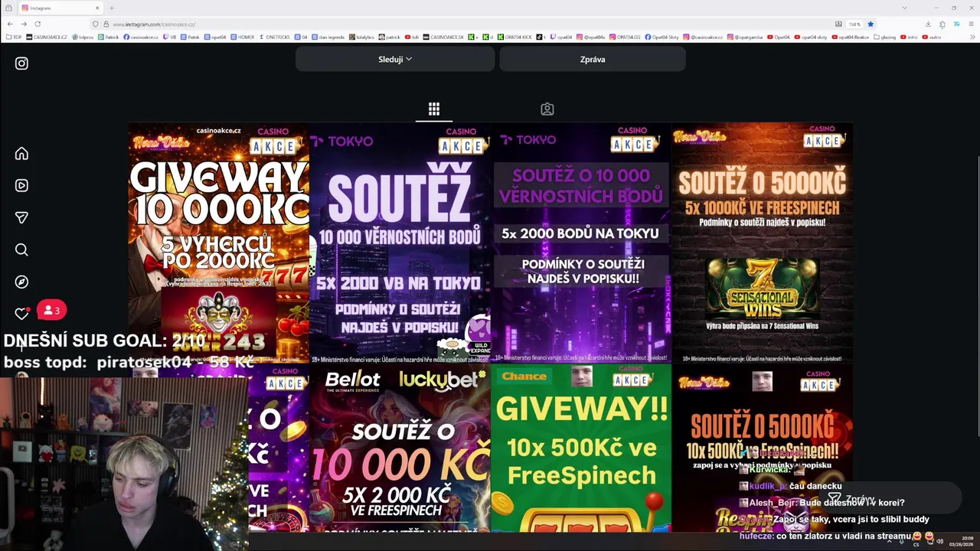Open the CASINOAKCE.CZ bookmark
Screen dimensions: 980x551
click(x=47, y=37)
